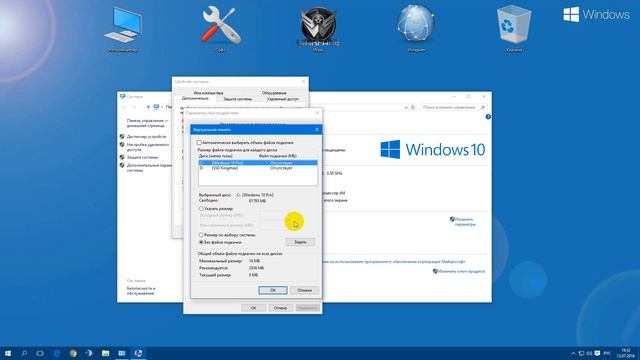Click Отмена in Performance Options dialog
This screenshot has height=360, width=640.
pyautogui.click(x=280, y=308)
